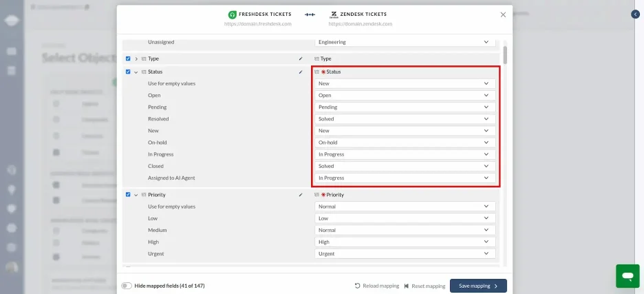Viewport: 644px width, 294px height.
Task: Edit the Type field with the pencil icon
Action: [x=301, y=59]
